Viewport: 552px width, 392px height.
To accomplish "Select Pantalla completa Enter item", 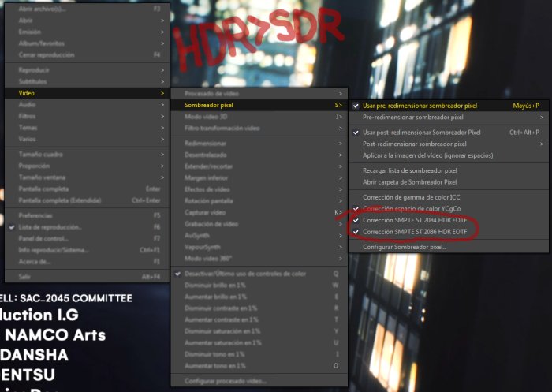I will click(87, 189).
